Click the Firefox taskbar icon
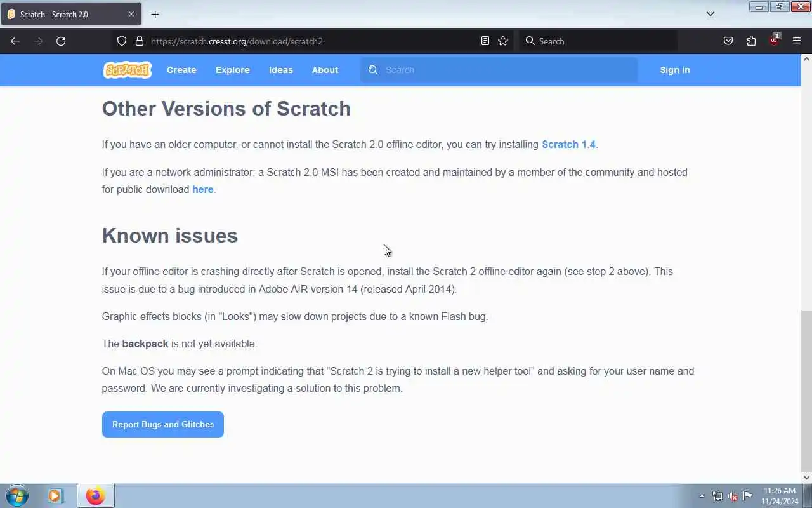812x508 pixels. click(x=96, y=495)
